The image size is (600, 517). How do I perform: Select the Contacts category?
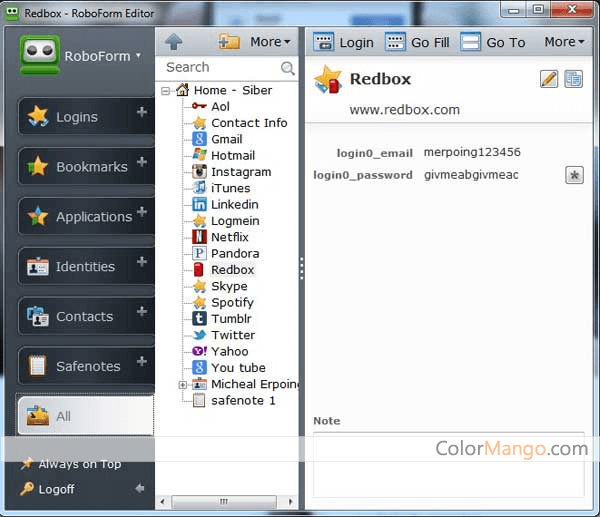86,316
